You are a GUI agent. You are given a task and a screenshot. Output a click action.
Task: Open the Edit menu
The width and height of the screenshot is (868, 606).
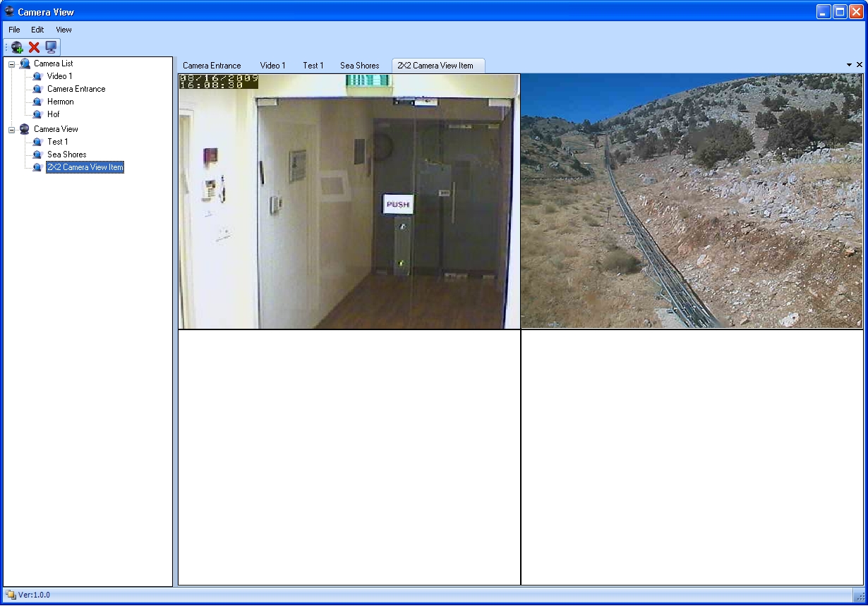pyautogui.click(x=37, y=30)
